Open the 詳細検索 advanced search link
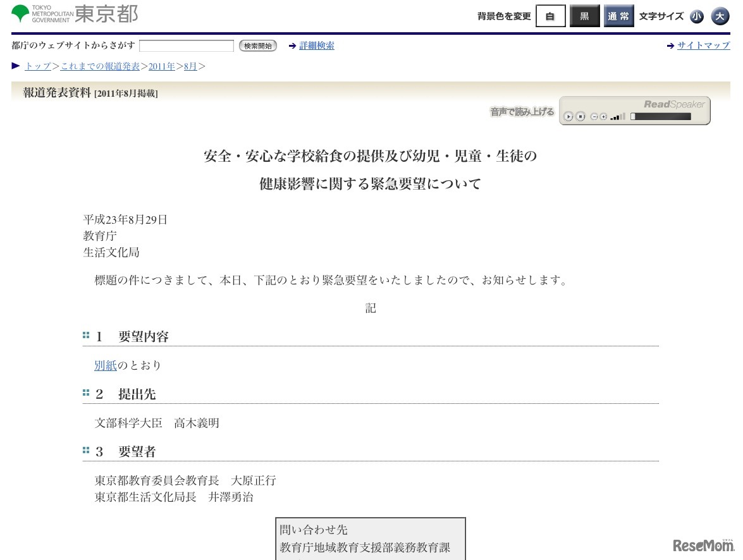Screen dimensions: 743x560 coord(317,46)
